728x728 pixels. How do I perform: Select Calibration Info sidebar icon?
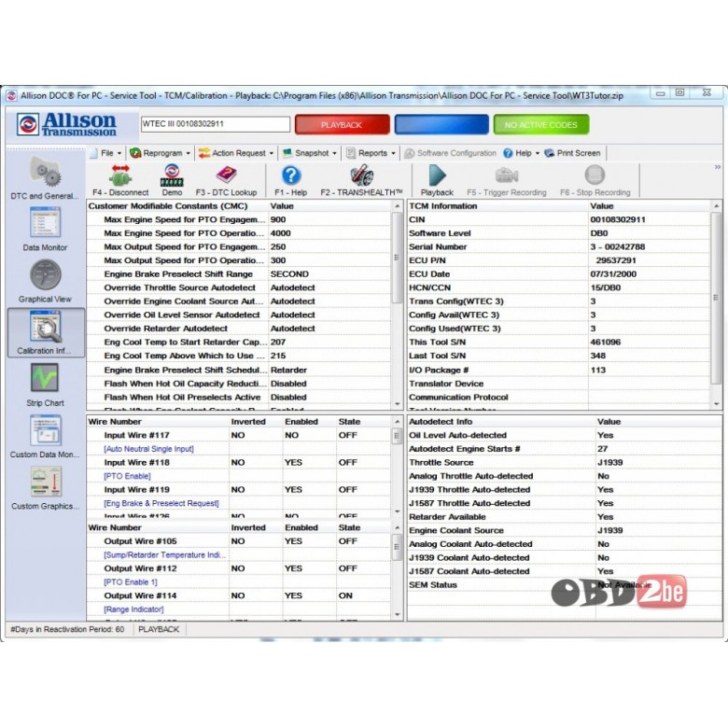[46, 332]
